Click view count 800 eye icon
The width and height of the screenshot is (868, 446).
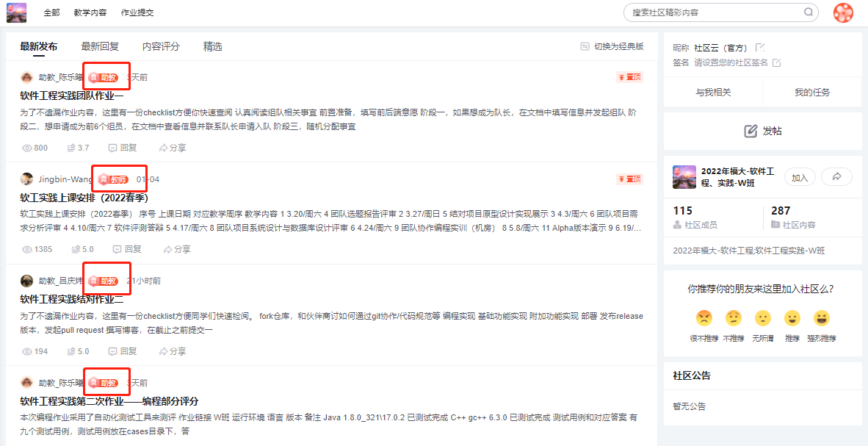coord(26,148)
